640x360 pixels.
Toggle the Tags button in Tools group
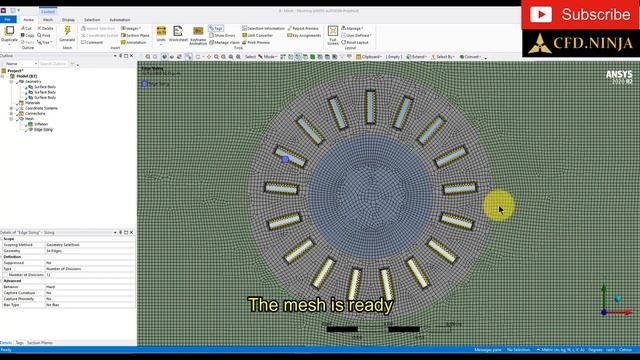tap(216, 28)
